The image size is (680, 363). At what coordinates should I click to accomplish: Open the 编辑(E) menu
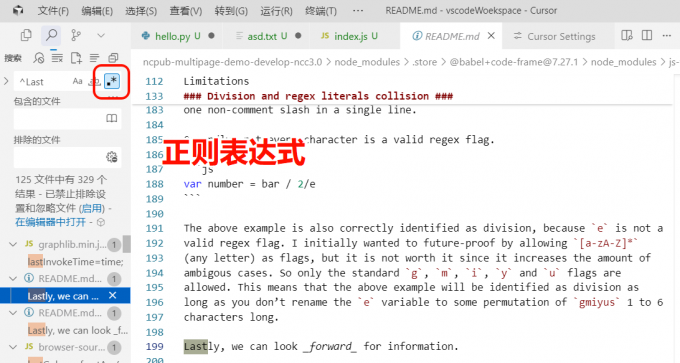pyautogui.click(x=97, y=10)
